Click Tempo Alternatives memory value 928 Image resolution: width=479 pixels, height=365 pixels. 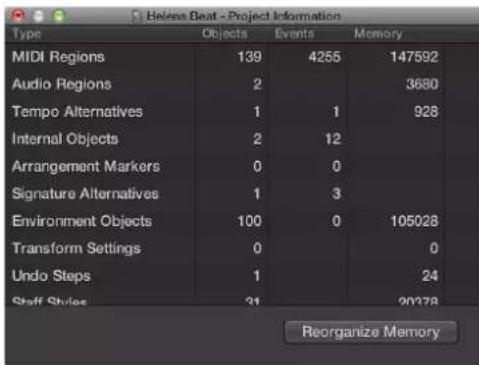pyautogui.click(x=426, y=112)
